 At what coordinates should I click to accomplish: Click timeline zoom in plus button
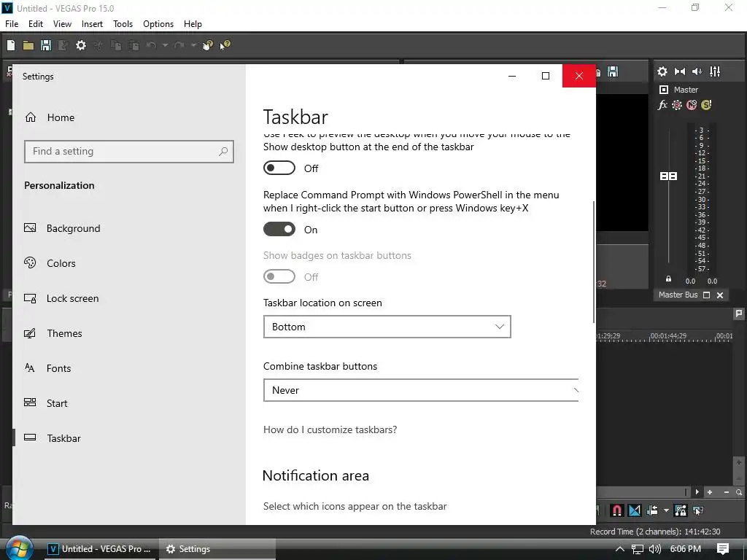pyautogui.click(x=710, y=492)
